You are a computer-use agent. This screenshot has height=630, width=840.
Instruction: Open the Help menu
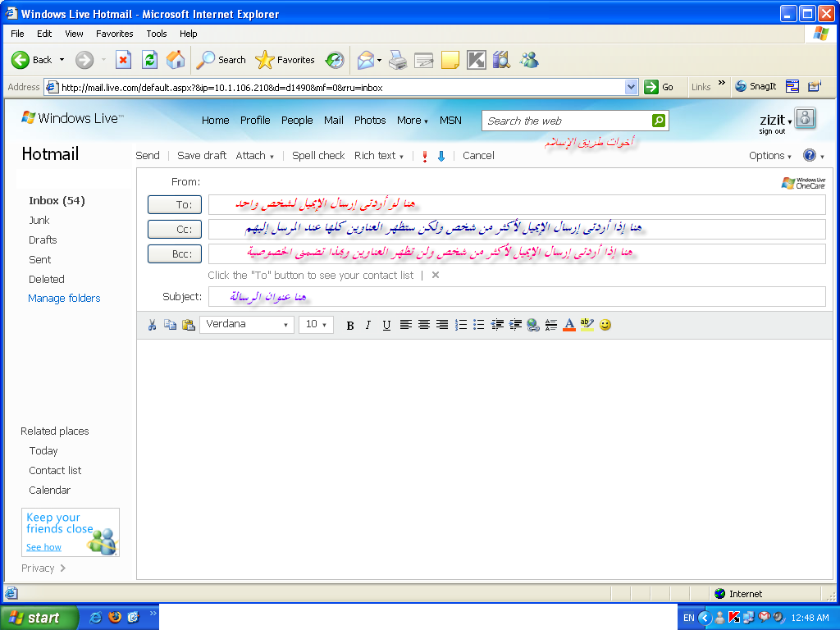[x=188, y=33]
